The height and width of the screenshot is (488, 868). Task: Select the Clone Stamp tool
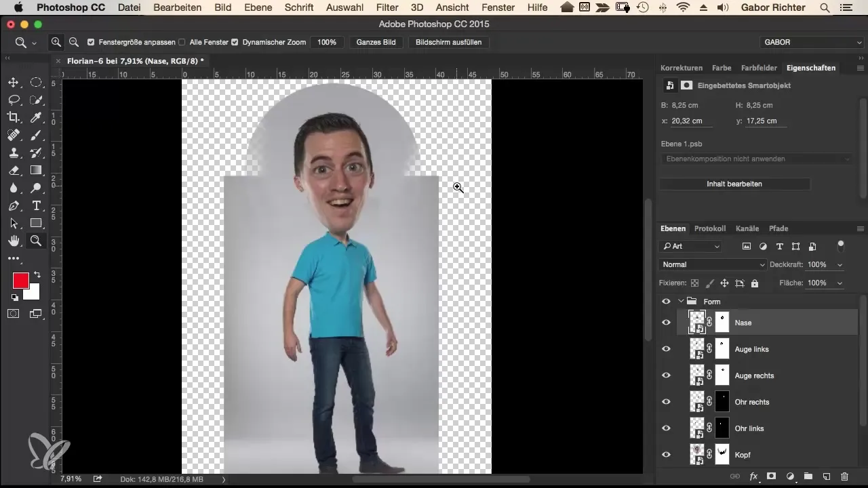pos(14,152)
